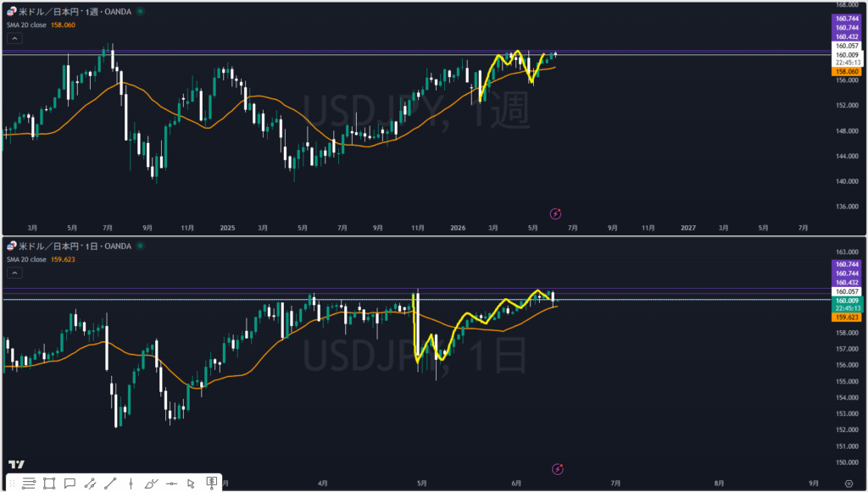Select SMA 20 close indicator on weekly chart
This screenshot has width=868, height=492.
coord(26,25)
